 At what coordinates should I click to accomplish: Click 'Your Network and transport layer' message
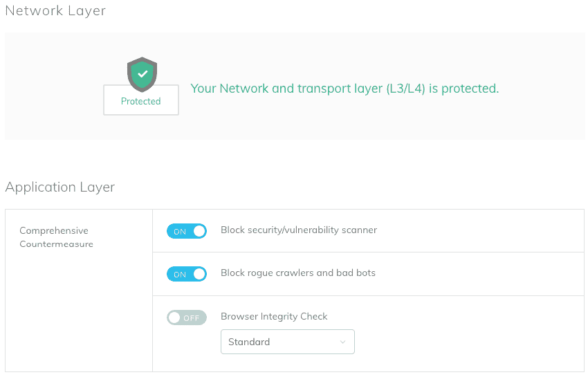click(x=344, y=89)
